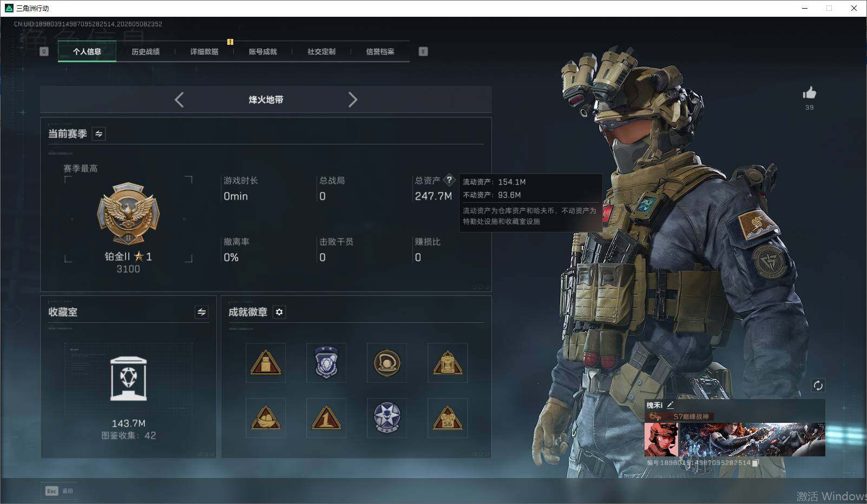Switch to the 个人信息 tab
The image size is (867, 504).
[x=87, y=51]
